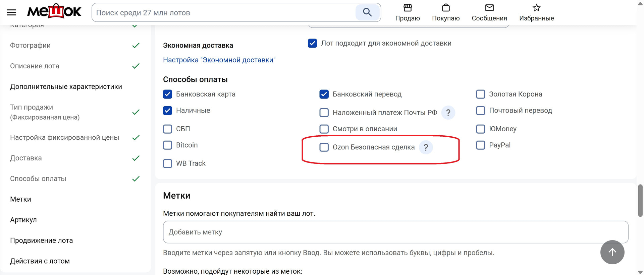Click help icon for Наложенный платеж Почты РФ

pos(448,113)
